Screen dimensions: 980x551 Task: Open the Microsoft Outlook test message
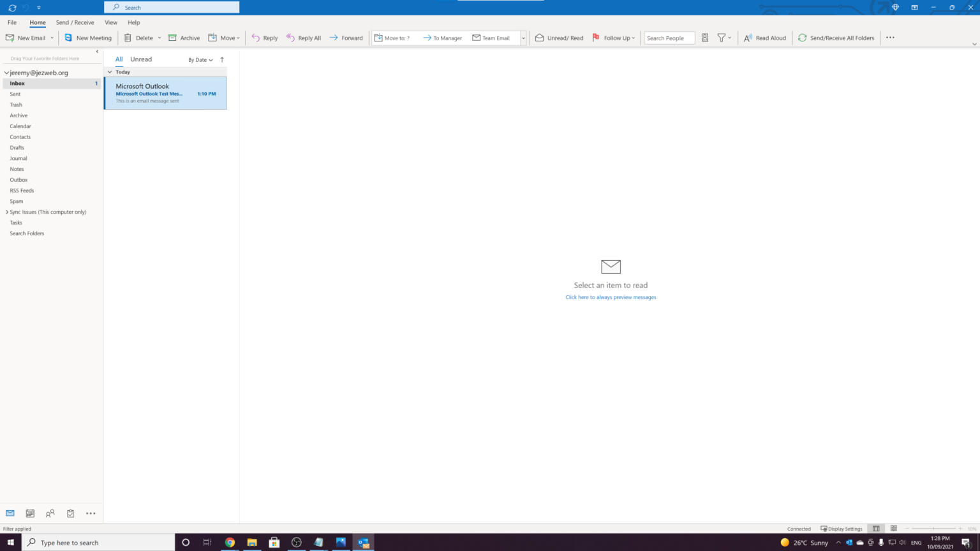(x=165, y=93)
